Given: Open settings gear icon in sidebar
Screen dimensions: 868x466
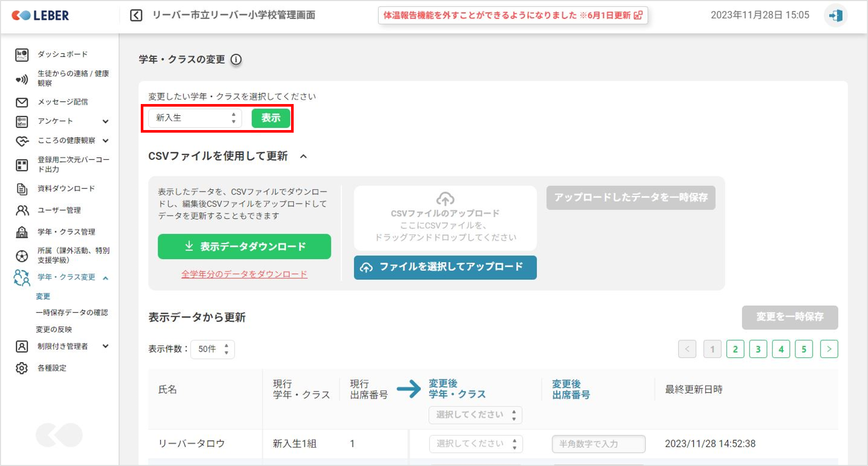Looking at the screenshot, I should [x=22, y=368].
